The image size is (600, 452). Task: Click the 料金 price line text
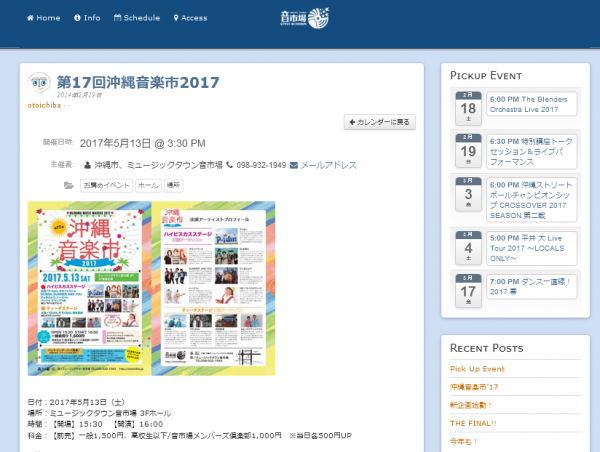pyautogui.click(x=190, y=436)
